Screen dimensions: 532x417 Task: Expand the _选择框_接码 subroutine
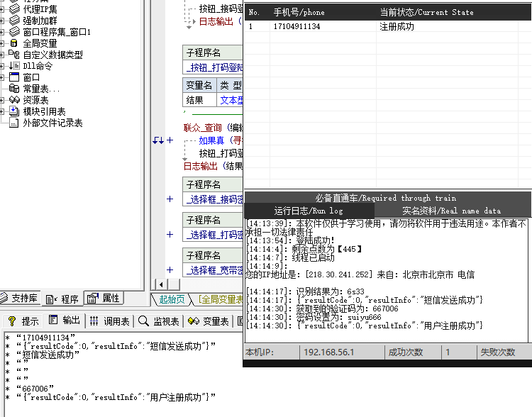tap(170, 199)
